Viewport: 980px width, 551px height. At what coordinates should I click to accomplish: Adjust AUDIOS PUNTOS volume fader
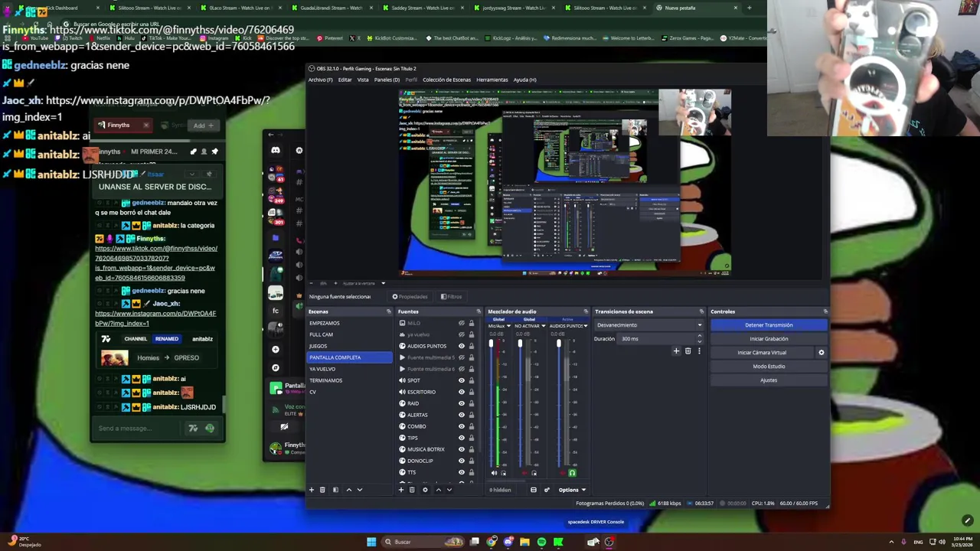(x=558, y=344)
